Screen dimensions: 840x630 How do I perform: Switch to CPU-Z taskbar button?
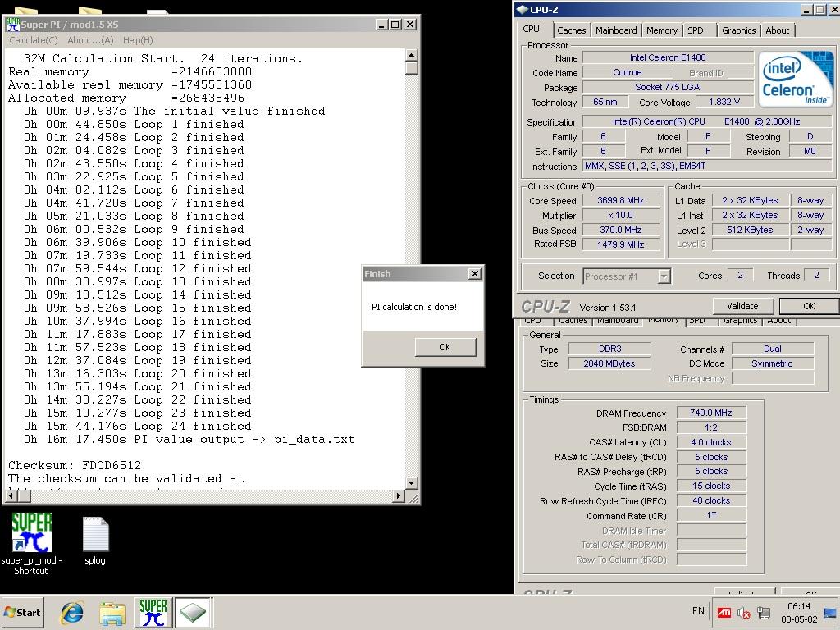click(x=193, y=613)
